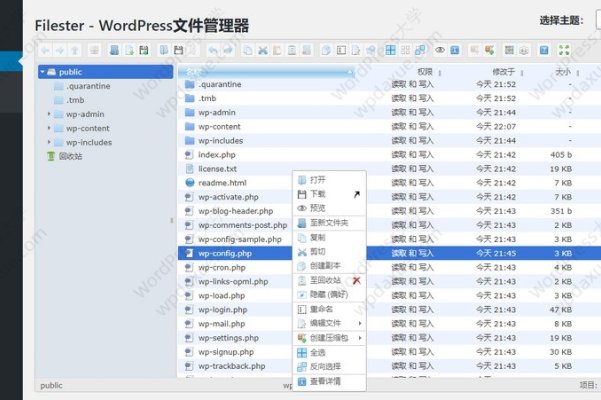Expand the wp-includes tree folder

[49, 142]
